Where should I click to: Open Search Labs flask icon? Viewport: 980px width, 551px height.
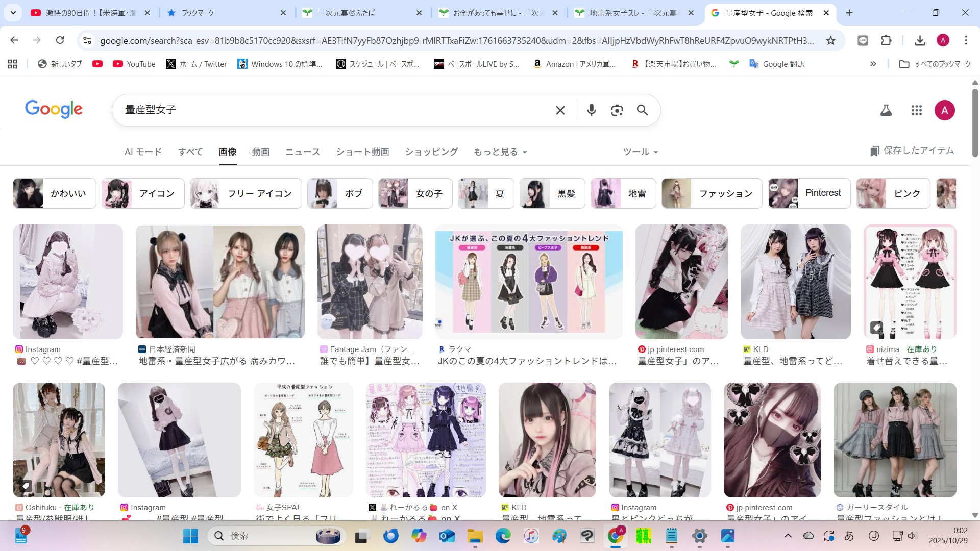886,110
